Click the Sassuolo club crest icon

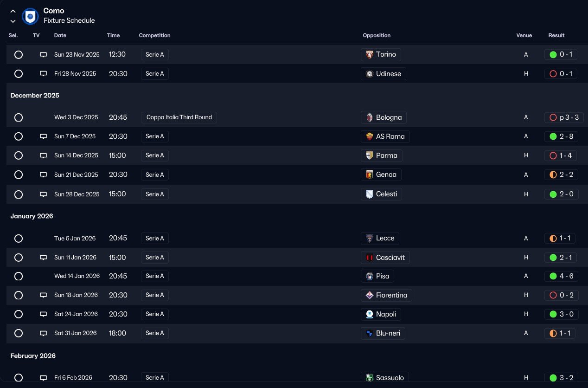click(x=370, y=378)
